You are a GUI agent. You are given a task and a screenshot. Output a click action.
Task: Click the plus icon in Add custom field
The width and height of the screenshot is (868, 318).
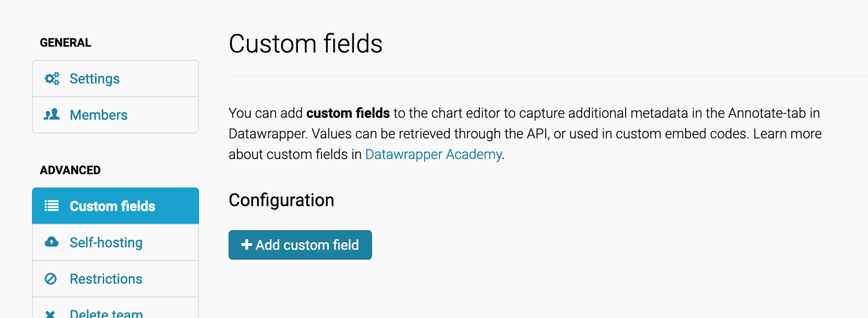click(x=247, y=244)
